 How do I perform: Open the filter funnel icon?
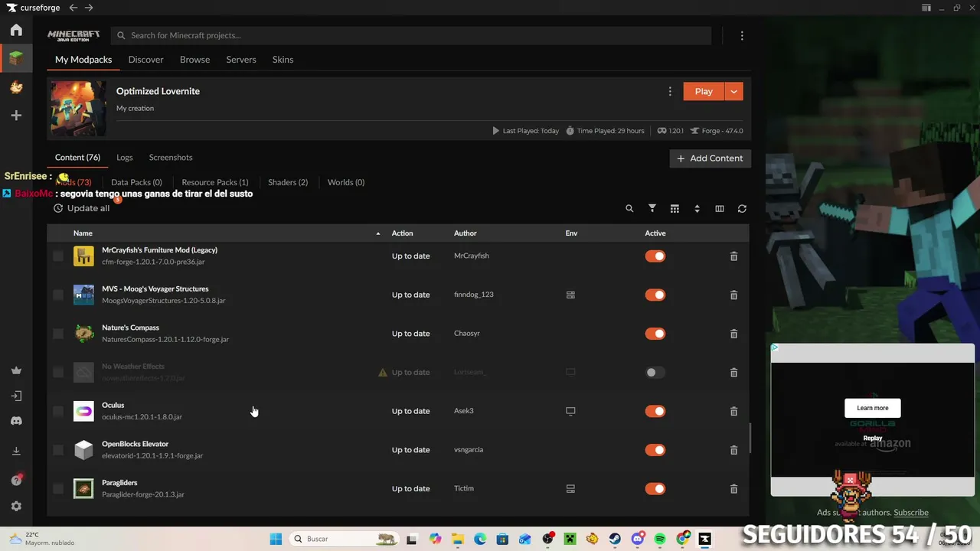[x=652, y=208]
